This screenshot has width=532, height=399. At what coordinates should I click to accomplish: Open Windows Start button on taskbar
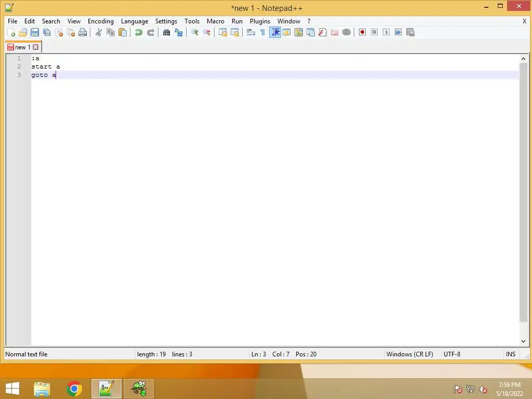[x=12, y=389]
